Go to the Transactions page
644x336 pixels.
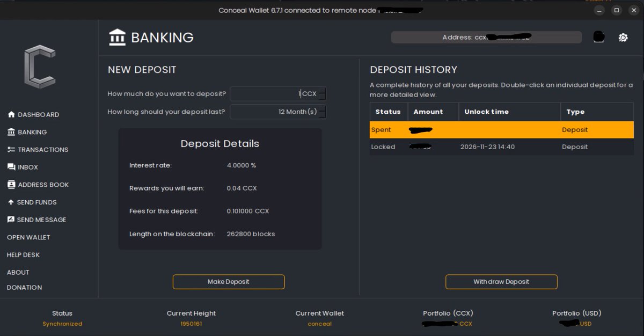38,150
